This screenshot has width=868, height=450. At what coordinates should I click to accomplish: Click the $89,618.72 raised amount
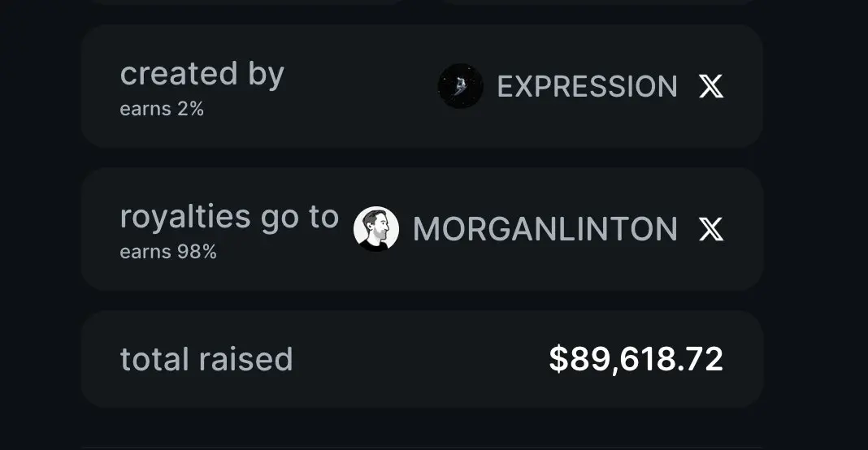point(636,359)
